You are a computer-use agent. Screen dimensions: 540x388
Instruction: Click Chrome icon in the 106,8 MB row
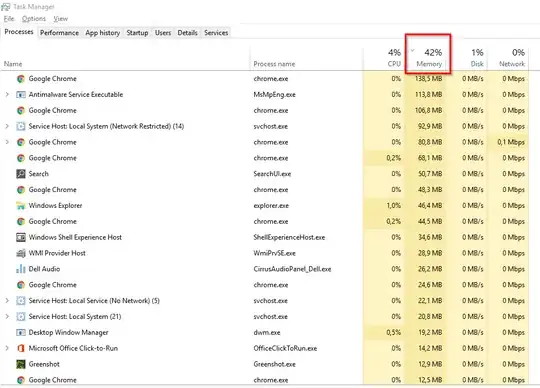21,111
